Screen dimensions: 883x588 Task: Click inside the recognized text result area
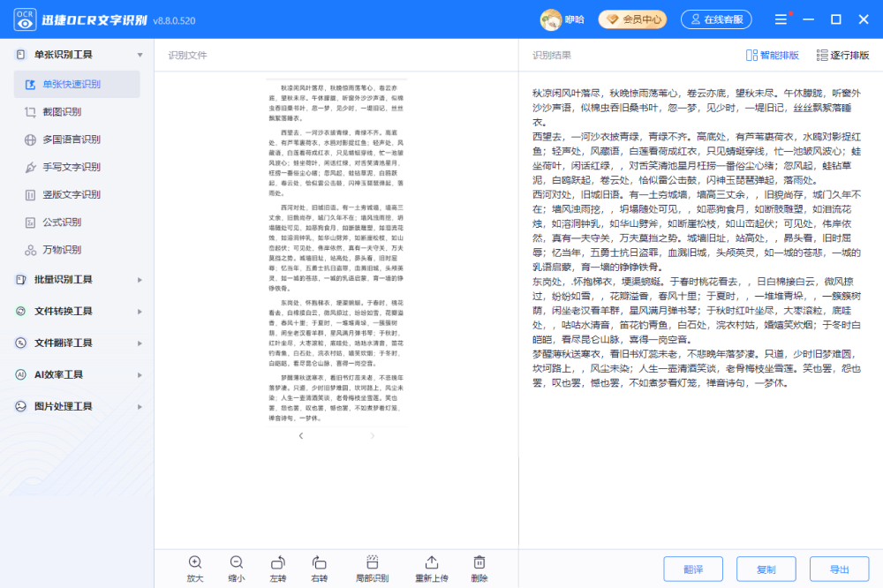[x=697, y=238]
